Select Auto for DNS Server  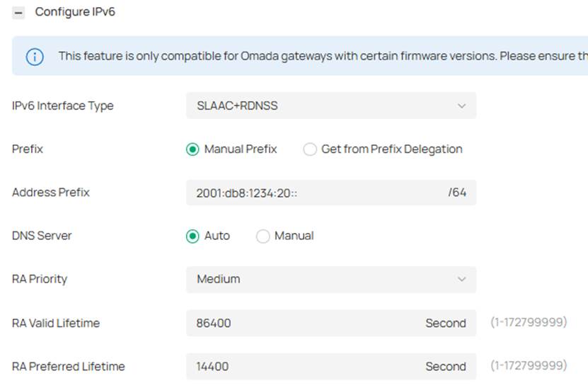tap(192, 236)
